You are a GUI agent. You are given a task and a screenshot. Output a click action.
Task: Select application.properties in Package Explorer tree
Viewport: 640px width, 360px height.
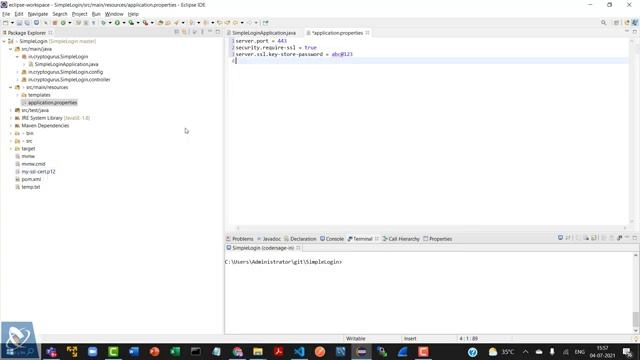point(52,103)
